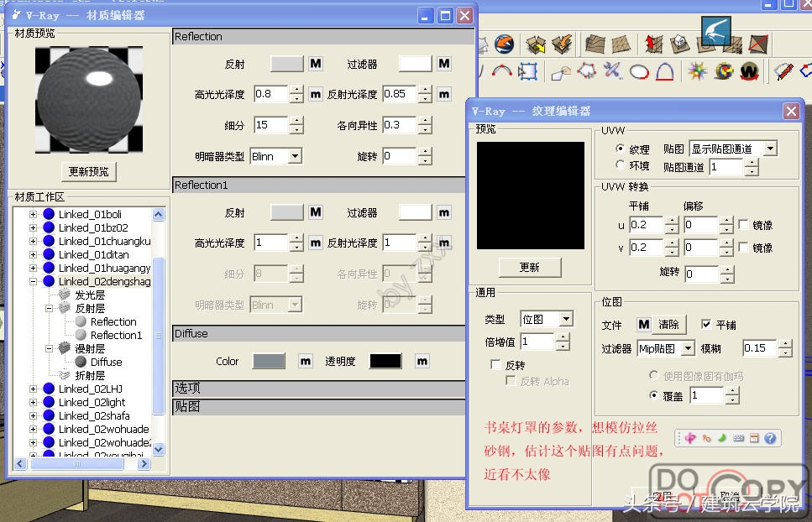Open the Mip贴图 filter dropdown
This screenshot has height=522, width=812.
tap(688, 348)
